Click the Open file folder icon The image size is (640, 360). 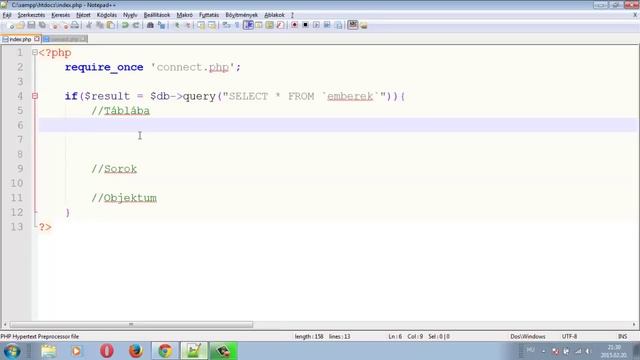click(x=20, y=25)
